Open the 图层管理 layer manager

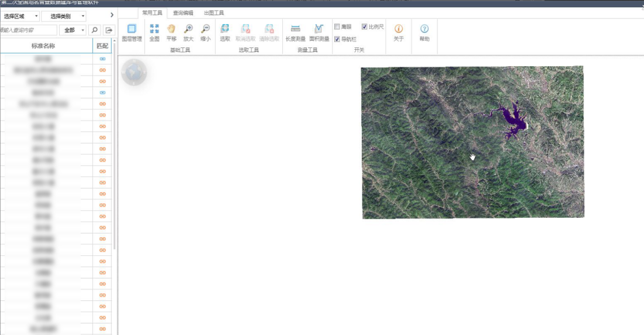132,31
